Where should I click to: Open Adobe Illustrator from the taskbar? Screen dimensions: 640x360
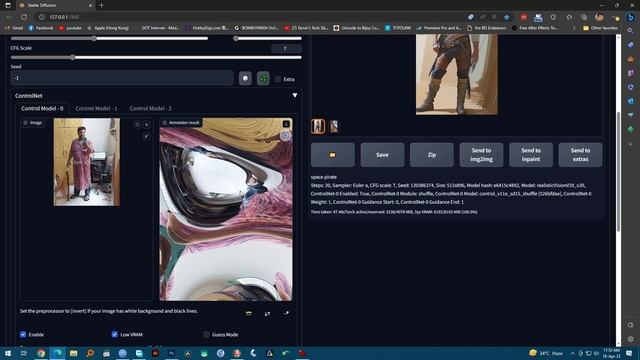[x=155, y=353]
